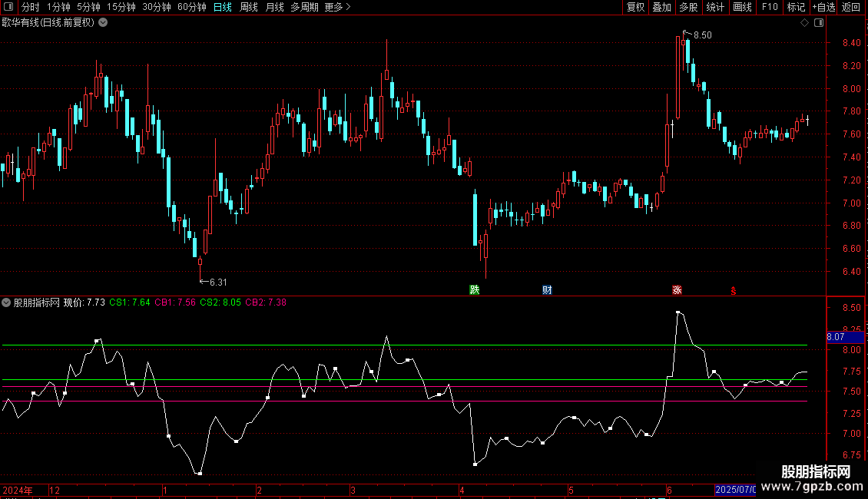
Task: Click the 现价: 7.73 indicator value
Action: coord(84,302)
